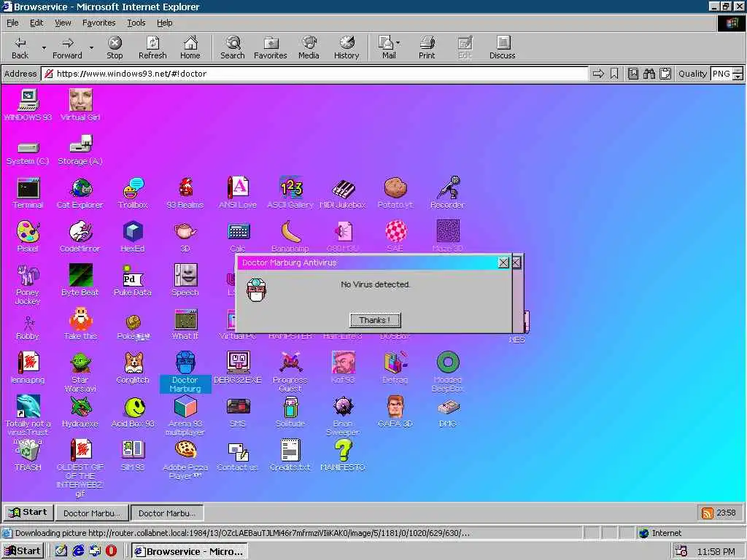Screen dimensions: 747x560
Task: Launch MIDI Jukebox icon
Action: (343, 192)
